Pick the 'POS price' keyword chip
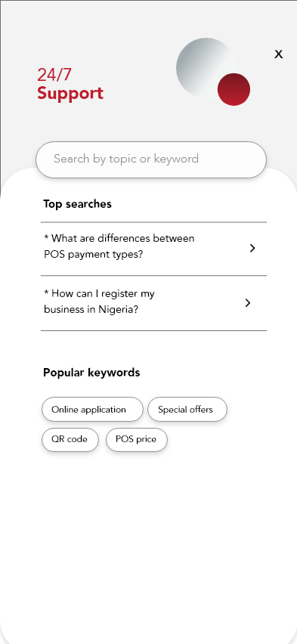The image size is (297, 644). pos(137,439)
